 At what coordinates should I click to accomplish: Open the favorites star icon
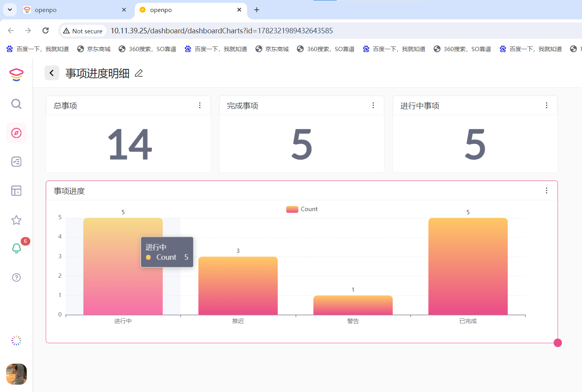[x=16, y=220]
